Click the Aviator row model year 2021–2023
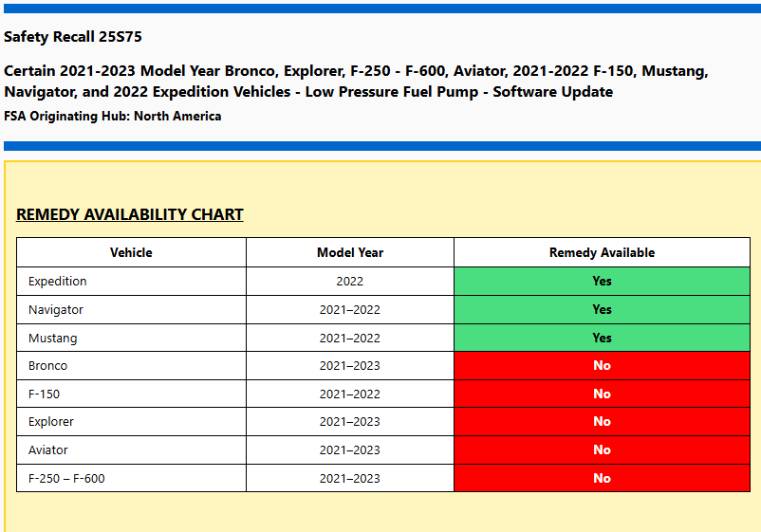Viewport: 761px width, 532px height. tap(350, 450)
